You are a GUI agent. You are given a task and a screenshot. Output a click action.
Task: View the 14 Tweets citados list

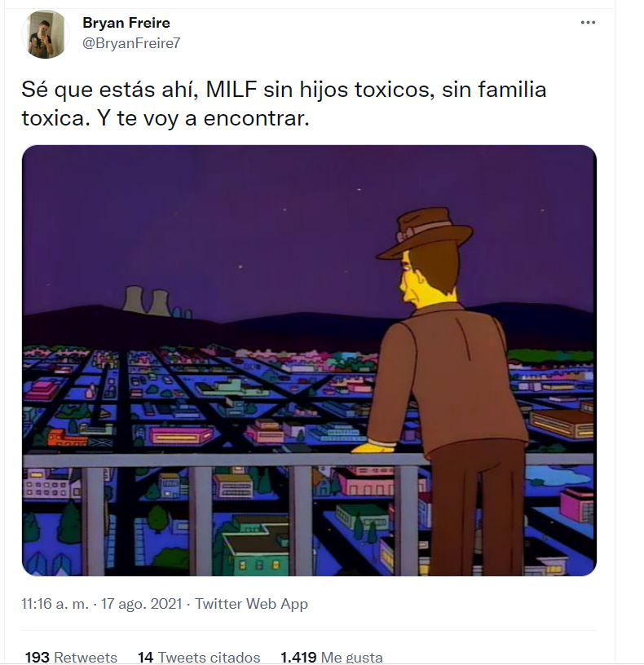point(199,657)
